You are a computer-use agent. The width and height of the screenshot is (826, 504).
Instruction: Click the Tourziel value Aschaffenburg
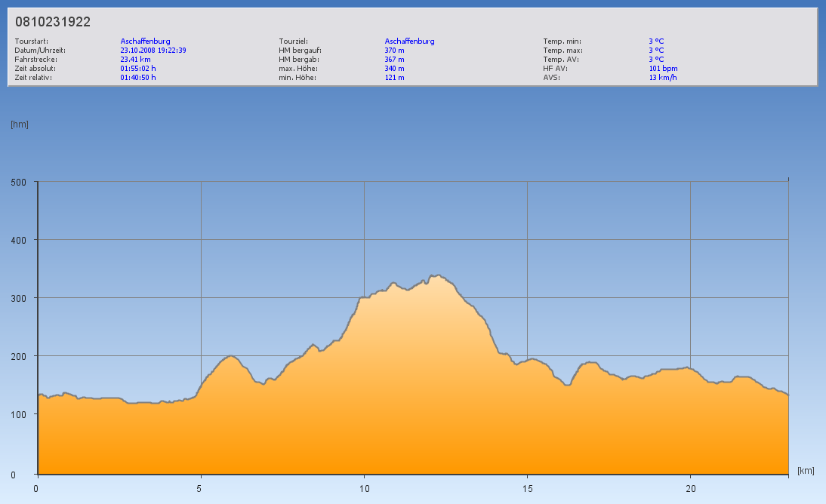[x=409, y=41]
